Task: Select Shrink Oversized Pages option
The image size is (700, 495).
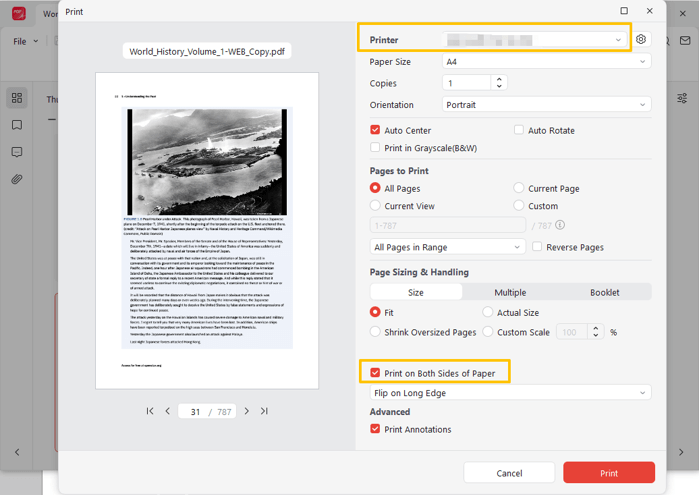Action: pos(375,332)
